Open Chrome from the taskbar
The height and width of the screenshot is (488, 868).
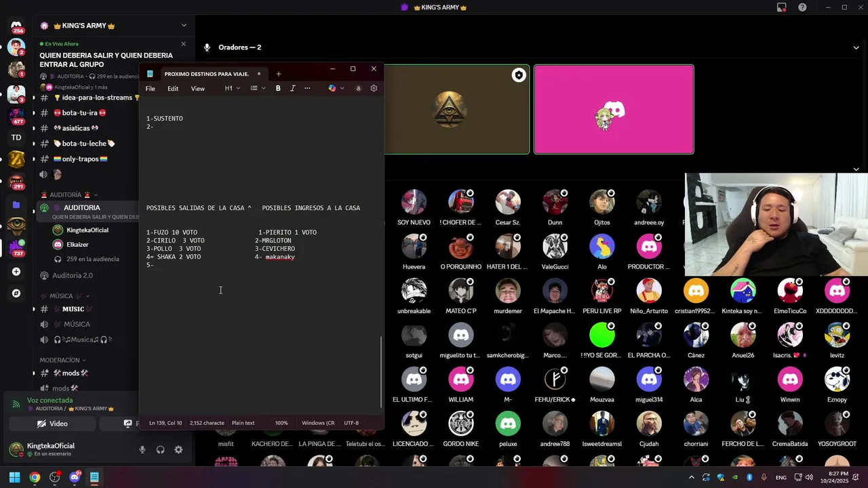[35, 477]
